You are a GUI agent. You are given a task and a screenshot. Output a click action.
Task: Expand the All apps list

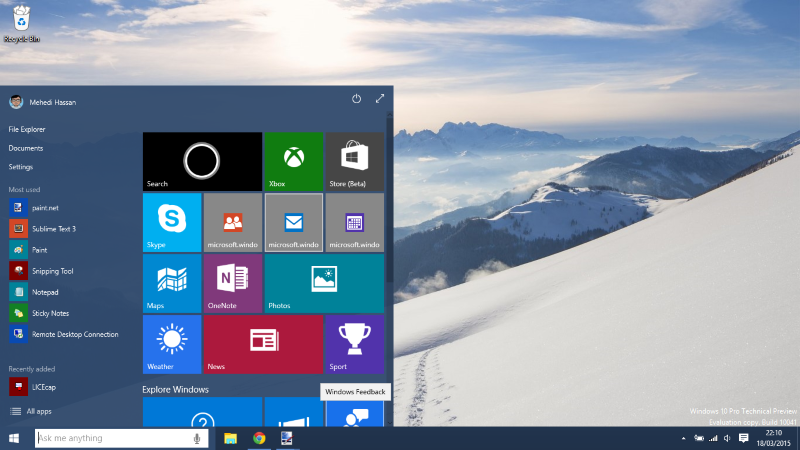point(40,411)
